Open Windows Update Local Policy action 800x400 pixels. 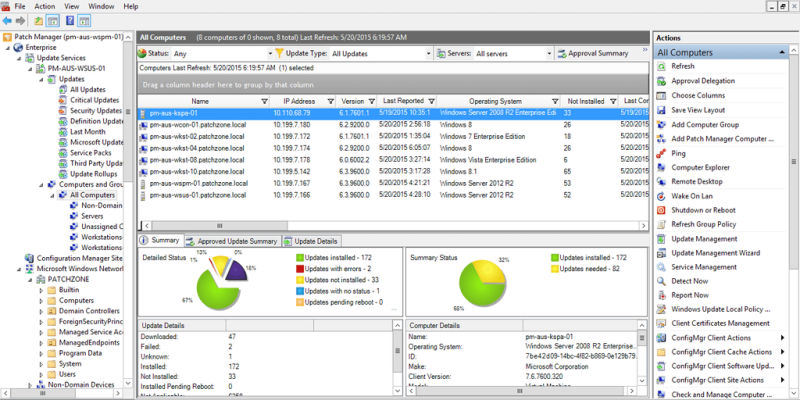pos(720,309)
